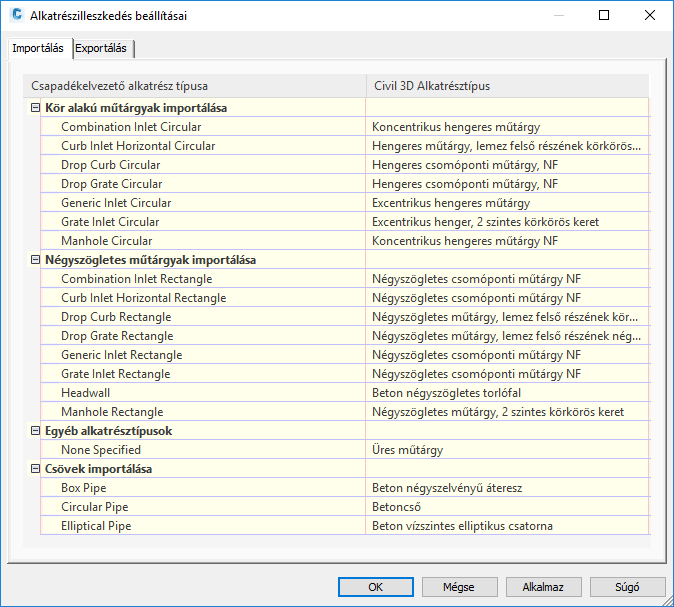The height and width of the screenshot is (607, 674).
Task: Switch to the Exportálás tab
Action: pyautogui.click(x=101, y=48)
